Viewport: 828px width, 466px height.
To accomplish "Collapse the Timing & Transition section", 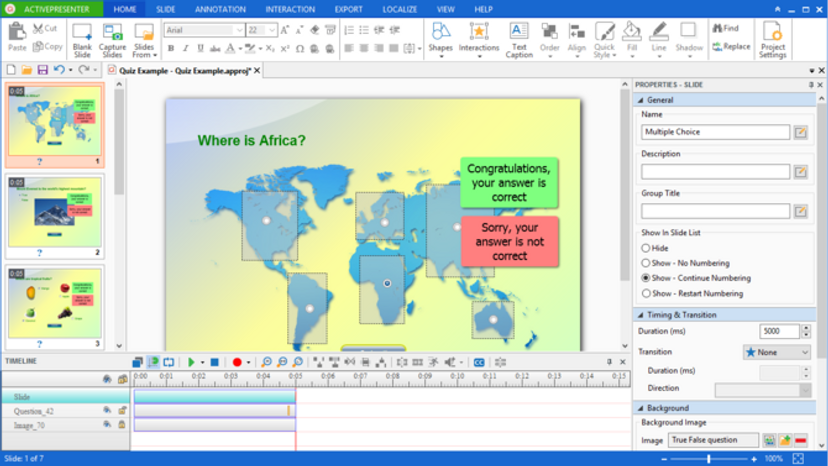I will [x=641, y=315].
